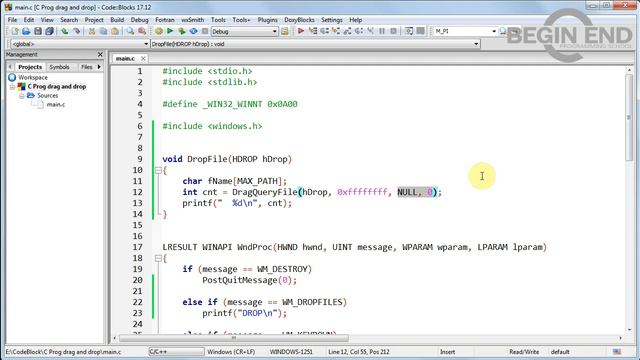Image resolution: width=640 pixels, height=360 pixels.
Task: Select the Workspace tree node
Action: click(33, 77)
